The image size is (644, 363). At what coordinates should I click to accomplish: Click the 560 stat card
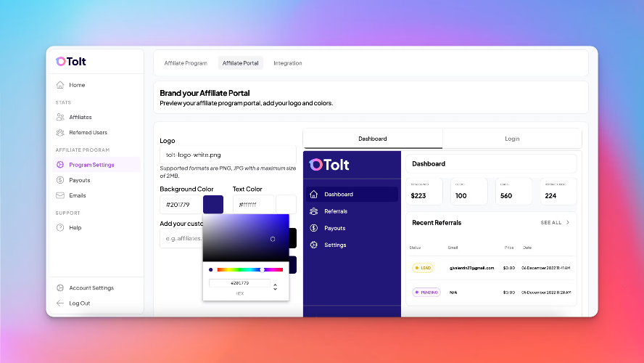(513, 191)
